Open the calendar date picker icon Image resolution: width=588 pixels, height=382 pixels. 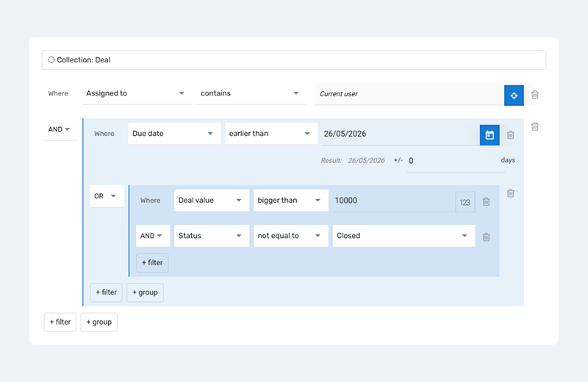pos(490,135)
